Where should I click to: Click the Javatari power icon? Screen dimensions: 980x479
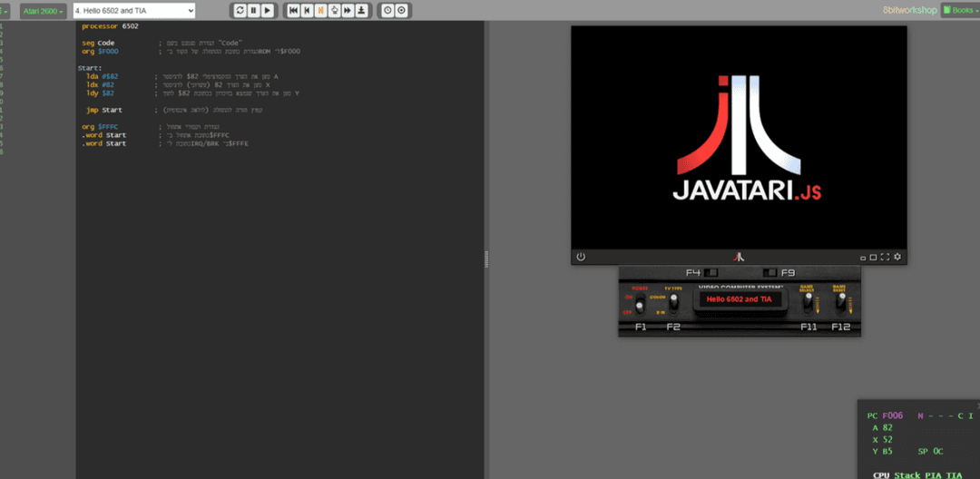581,257
